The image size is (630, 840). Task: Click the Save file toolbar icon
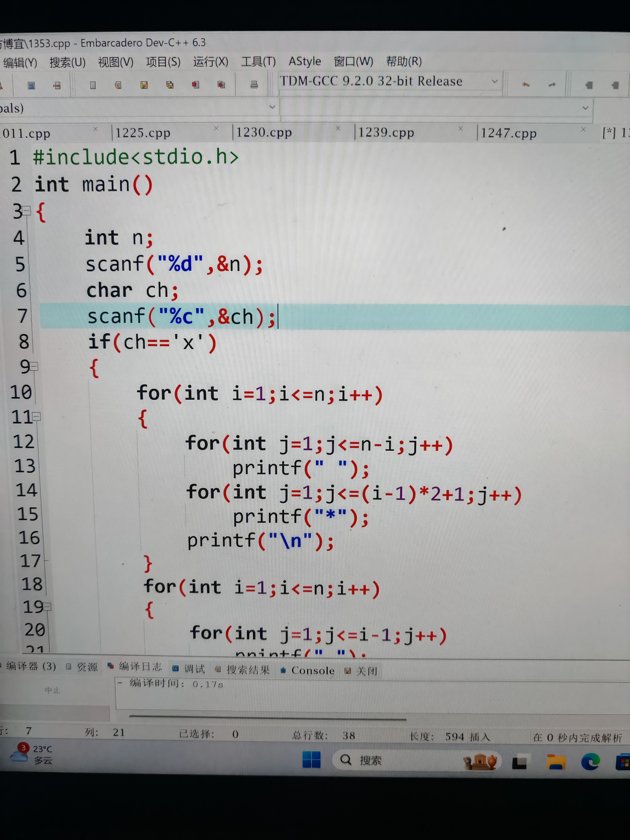coord(144,85)
